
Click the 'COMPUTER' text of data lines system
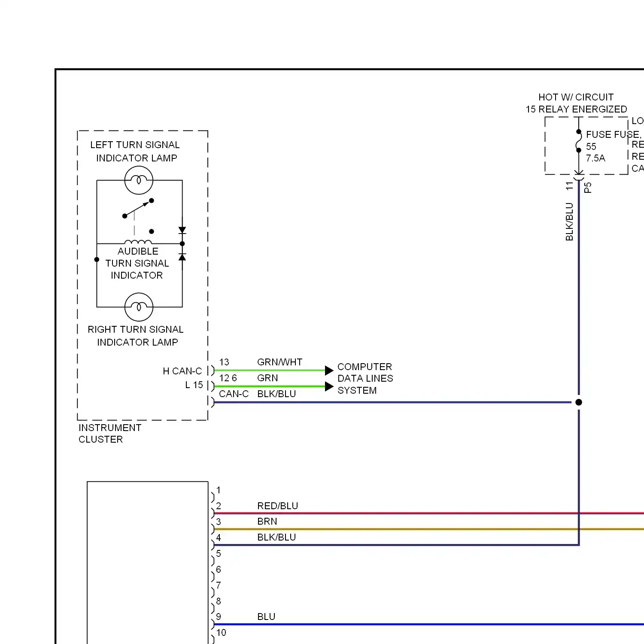tap(365, 367)
